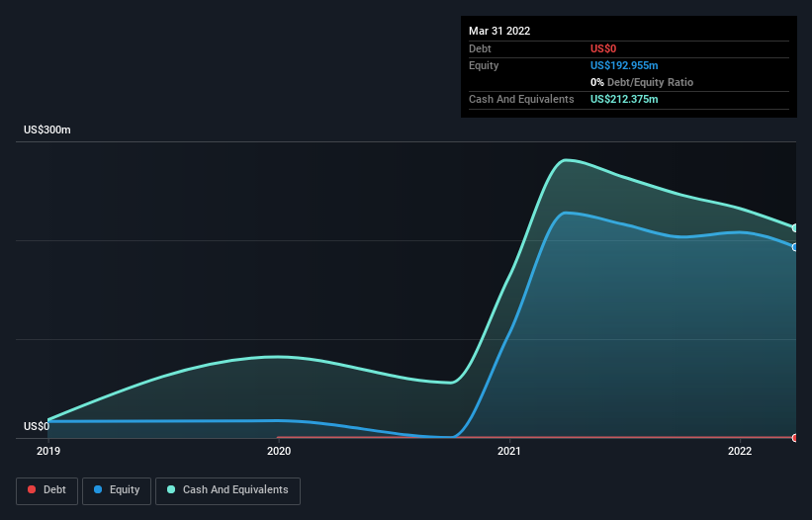The width and height of the screenshot is (812, 520).
Task: Click the 2020 x-axis label
Action: click(279, 451)
